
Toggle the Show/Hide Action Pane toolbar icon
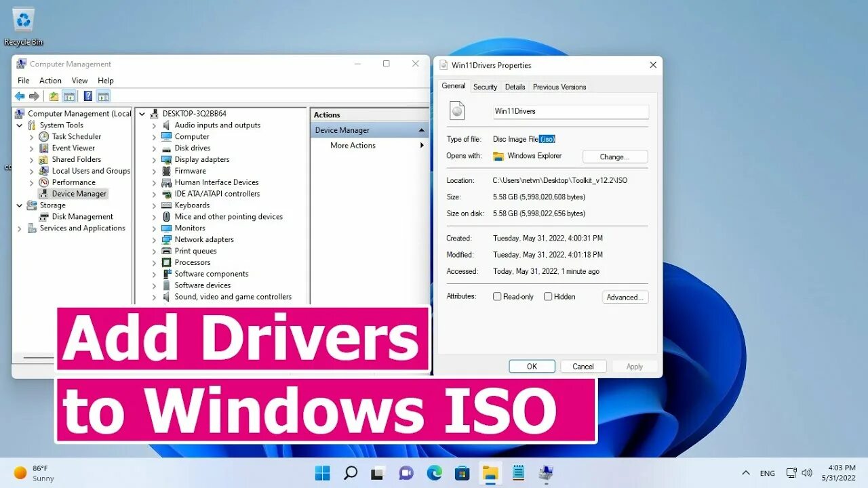point(103,96)
